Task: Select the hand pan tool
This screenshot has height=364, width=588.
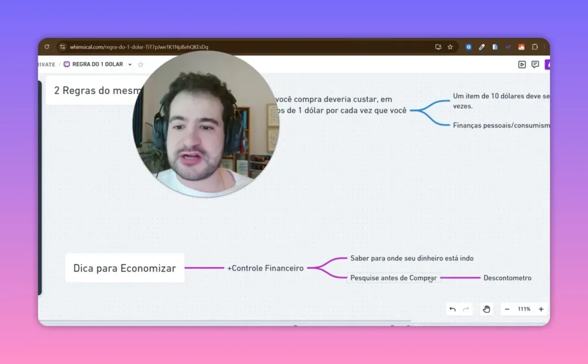Action: [x=486, y=309]
